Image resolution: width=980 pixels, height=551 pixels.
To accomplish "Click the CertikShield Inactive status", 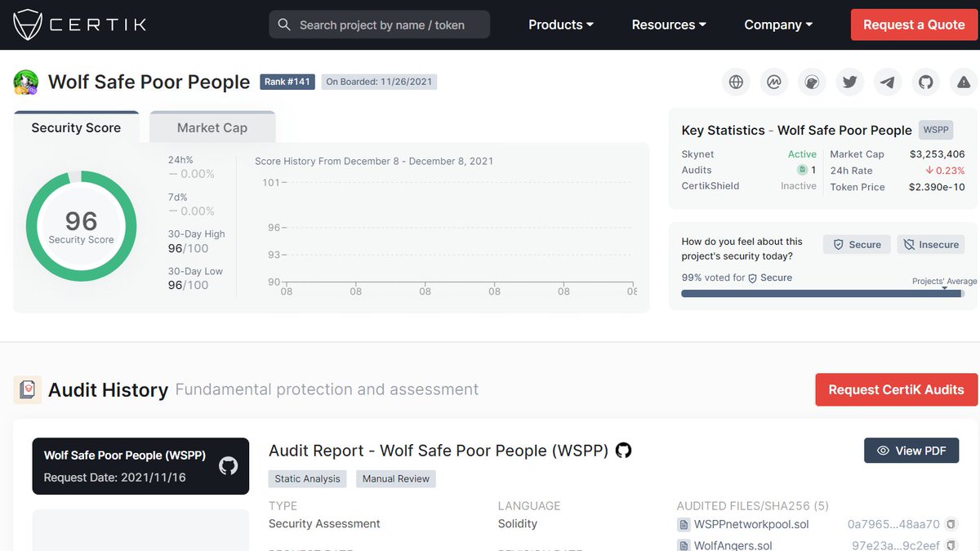I will pyautogui.click(x=799, y=186).
